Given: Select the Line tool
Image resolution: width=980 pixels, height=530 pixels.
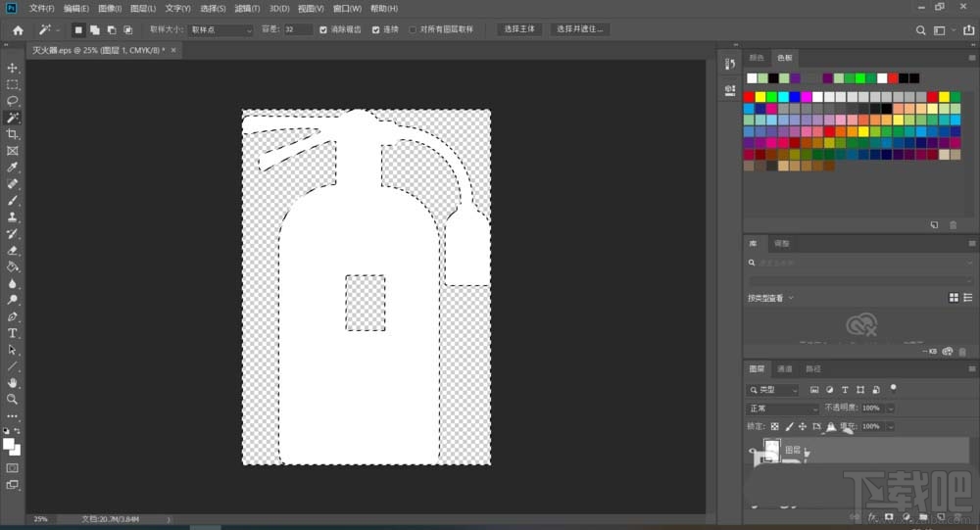Looking at the screenshot, I should (12, 365).
